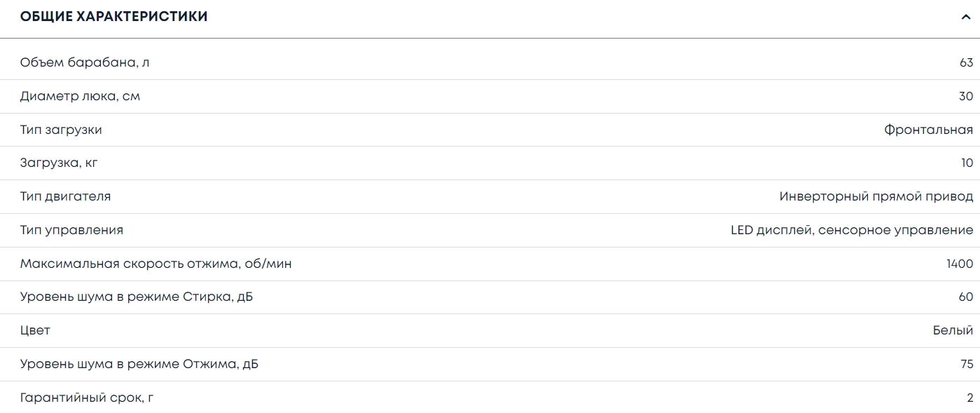Select the Объем барабана, л label
Viewport: 980px width, 413px height.
coord(85,62)
